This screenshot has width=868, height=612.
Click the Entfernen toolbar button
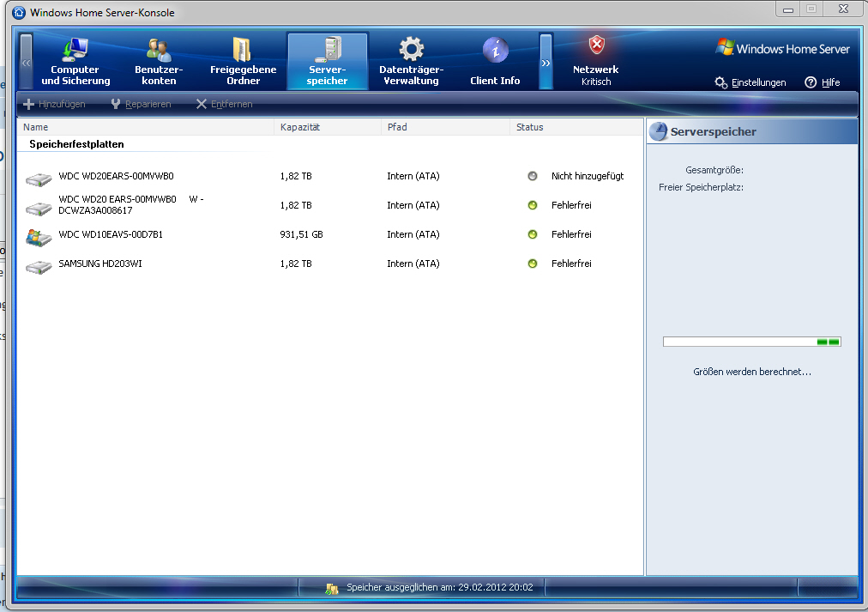tap(224, 104)
